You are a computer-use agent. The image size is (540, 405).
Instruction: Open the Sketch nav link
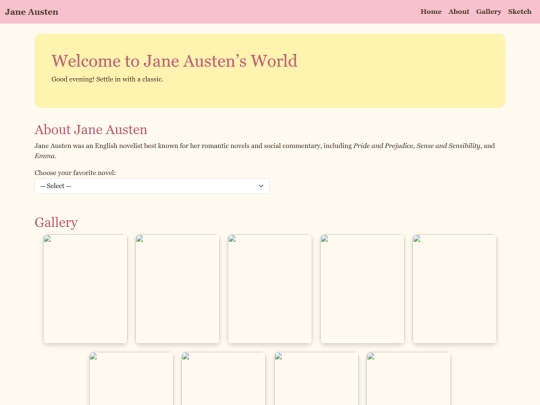pos(520,12)
